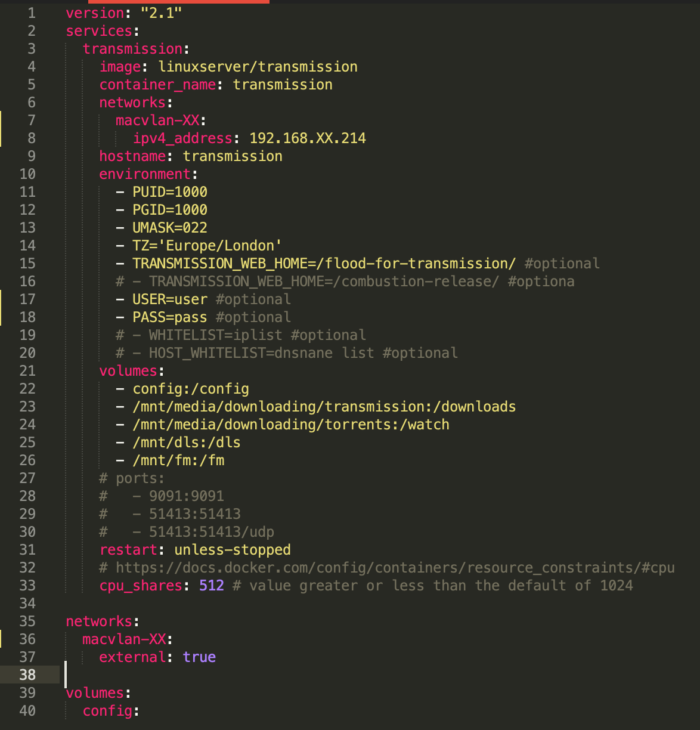Screen dimensions: 700x730
Task: Place cursor on the version "2.1" value
Action: tap(160, 13)
